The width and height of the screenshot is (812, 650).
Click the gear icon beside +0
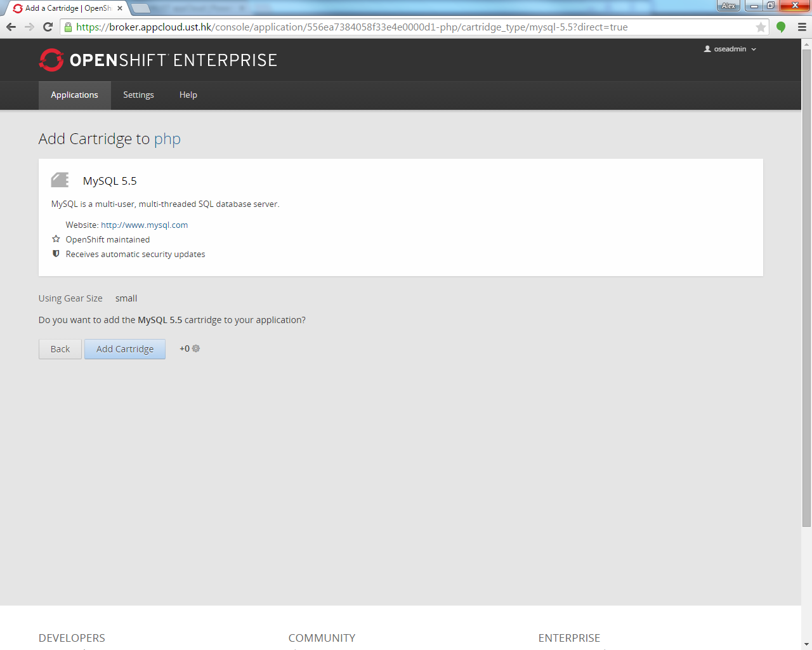point(196,348)
